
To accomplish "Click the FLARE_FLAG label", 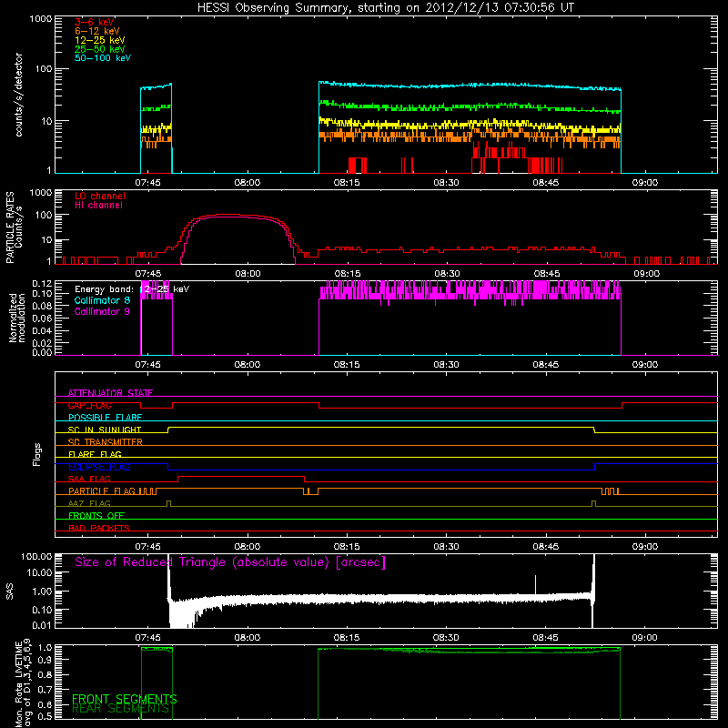I will 95,454.
